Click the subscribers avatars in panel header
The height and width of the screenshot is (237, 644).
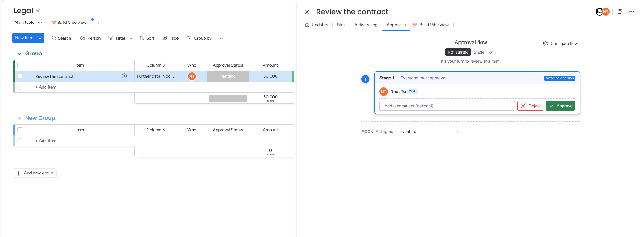(602, 12)
